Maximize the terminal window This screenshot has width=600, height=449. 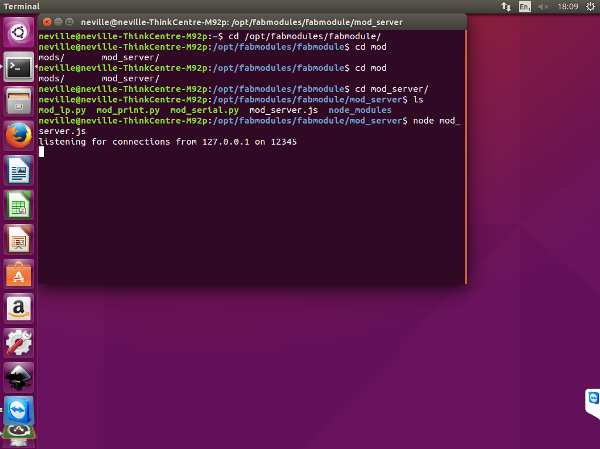69,22
